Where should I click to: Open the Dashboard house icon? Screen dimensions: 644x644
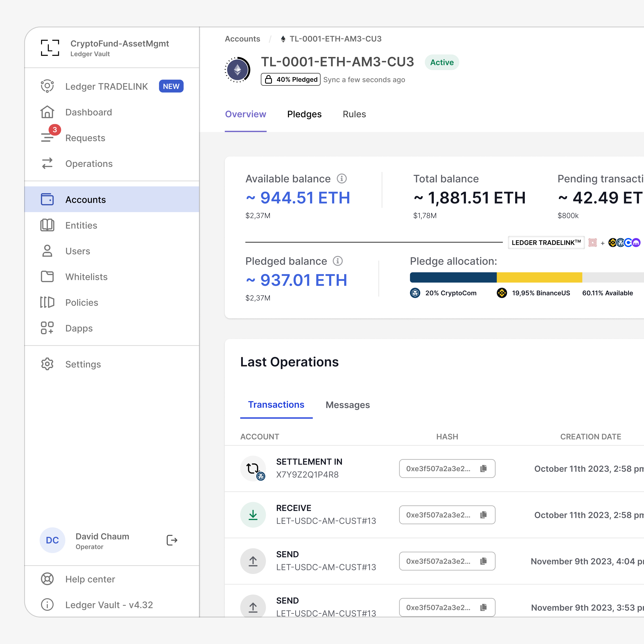[x=47, y=112]
